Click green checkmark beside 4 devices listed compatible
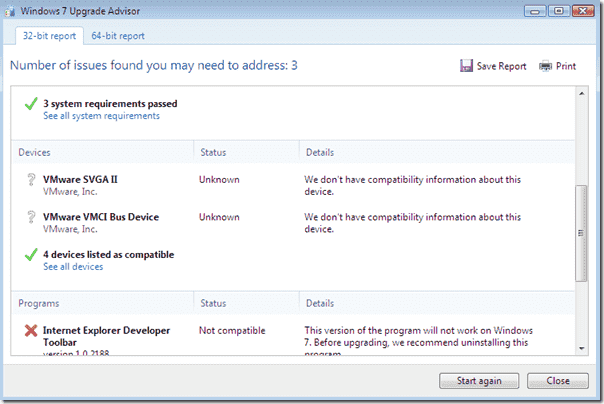This screenshot has height=404, width=604. tap(31, 255)
